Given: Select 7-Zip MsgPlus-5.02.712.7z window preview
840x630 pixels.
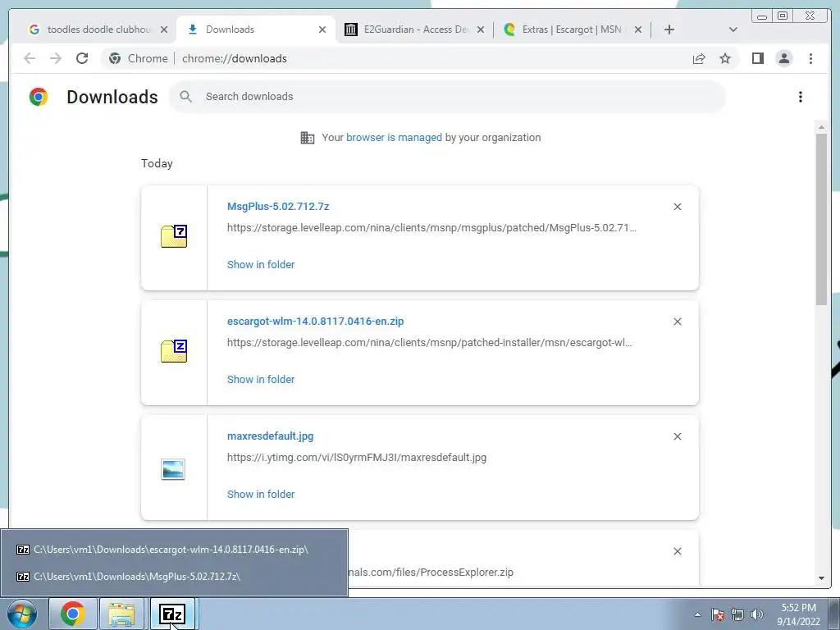Looking at the screenshot, I should [174, 577].
